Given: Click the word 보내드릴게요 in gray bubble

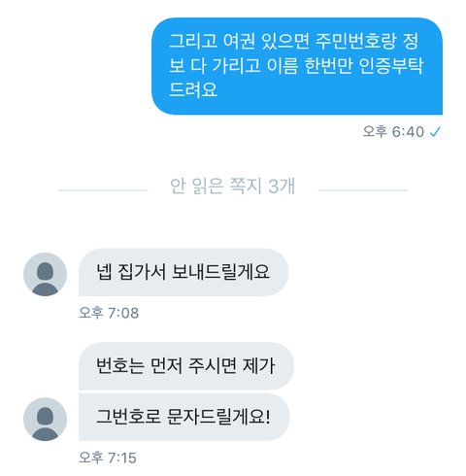Looking at the screenshot, I should [x=220, y=272].
